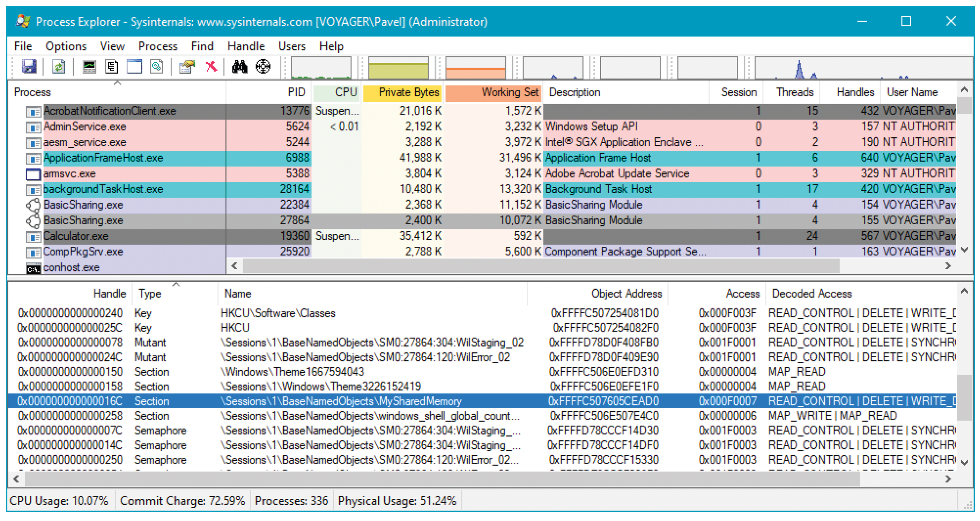This screenshot has width=980, height=521.
Task: Sort by the CPU column header
Action: (336, 93)
